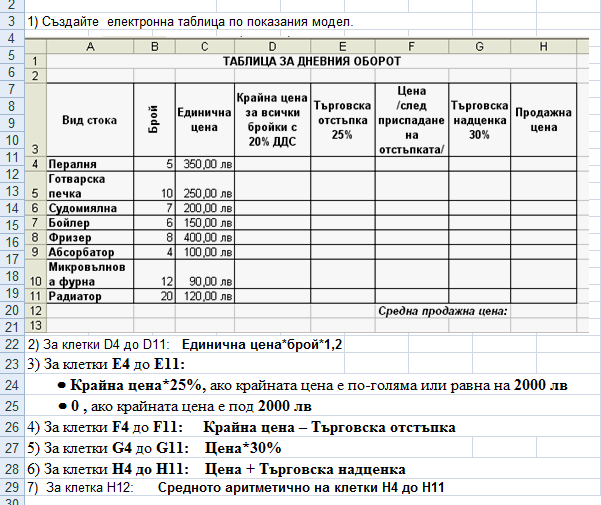Click column header A in the embedded table
This screenshot has width=601, height=505.
pyautogui.click(x=90, y=46)
